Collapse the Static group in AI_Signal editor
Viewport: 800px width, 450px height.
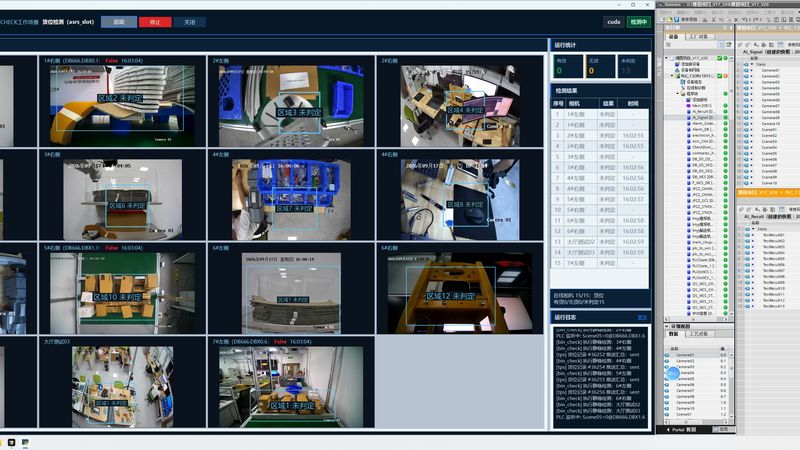click(x=752, y=64)
